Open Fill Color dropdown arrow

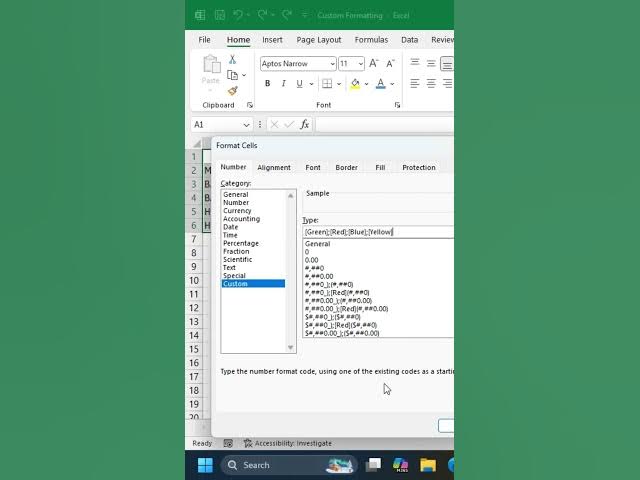tap(367, 84)
